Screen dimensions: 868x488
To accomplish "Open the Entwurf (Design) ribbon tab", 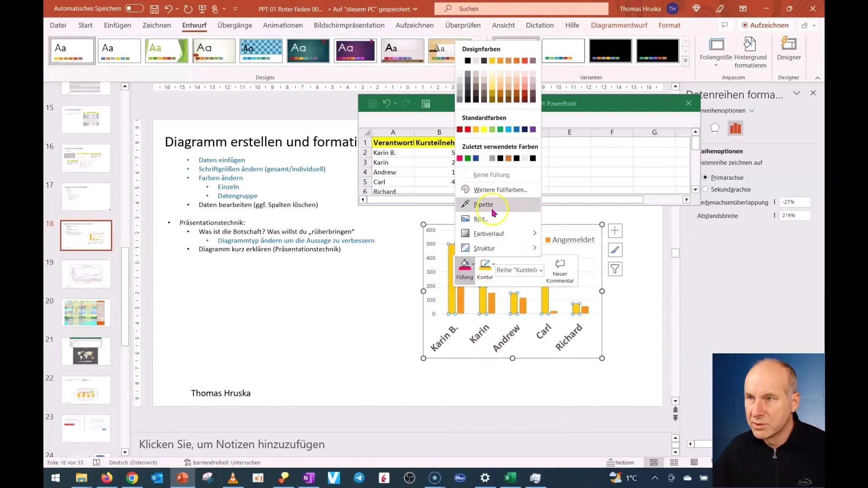I will tap(194, 25).
